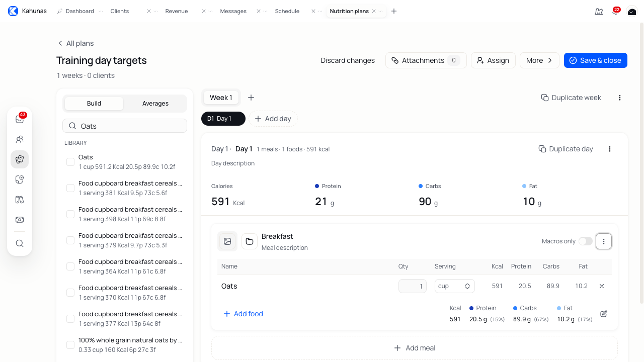Open a new tab with the plus icon
Viewport: 644px width, 362px height.
coord(394,11)
